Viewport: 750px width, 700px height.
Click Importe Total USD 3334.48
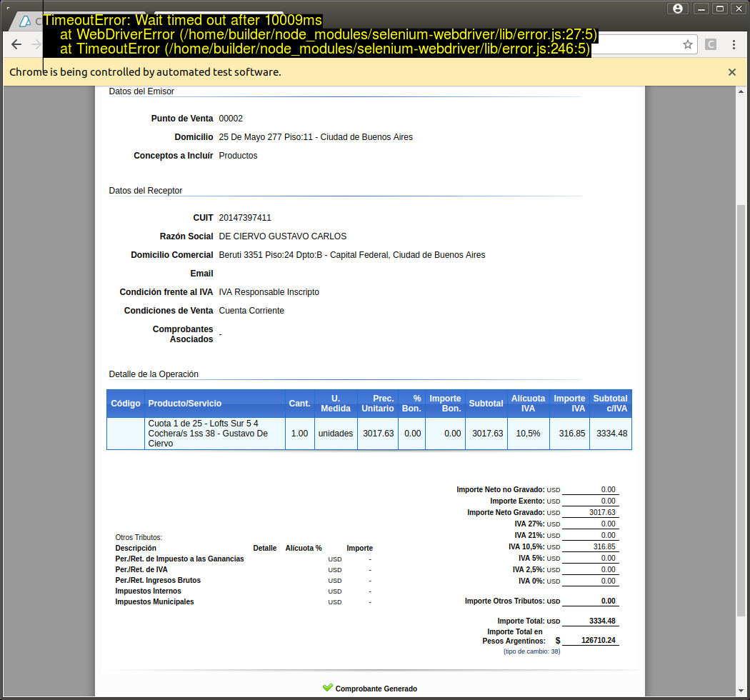pyautogui.click(x=602, y=621)
